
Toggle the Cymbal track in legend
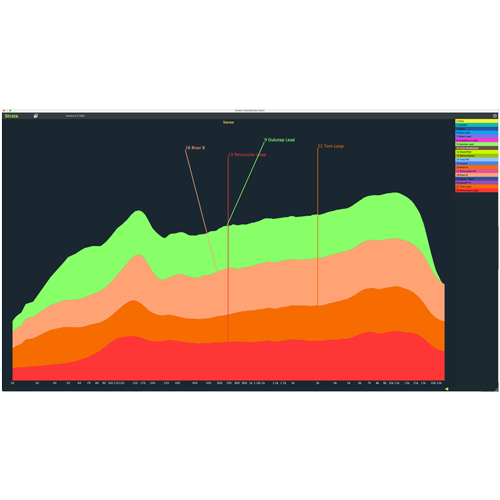tap(477, 125)
